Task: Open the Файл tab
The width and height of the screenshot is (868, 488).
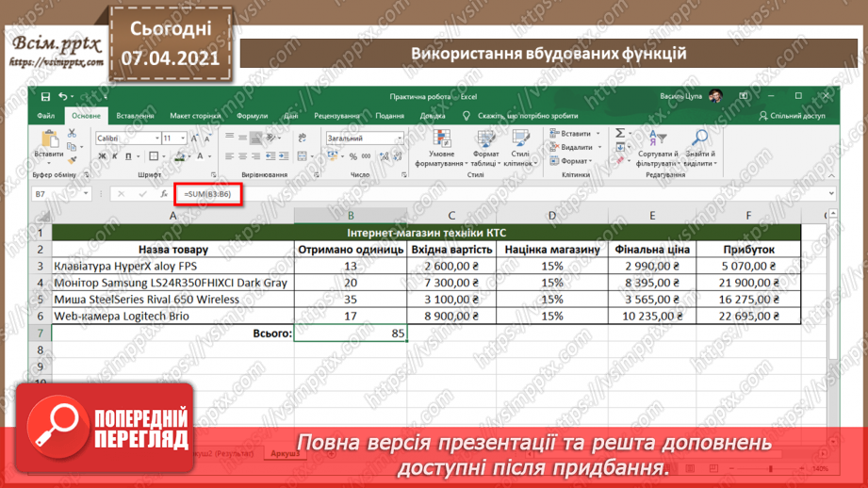Action: 46,116
